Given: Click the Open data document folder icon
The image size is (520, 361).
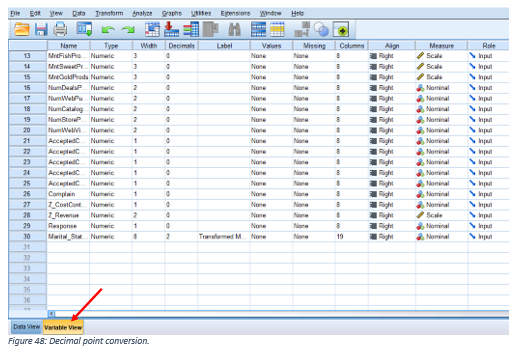Looking at the screenshot, I should click(x=22, y=29).
